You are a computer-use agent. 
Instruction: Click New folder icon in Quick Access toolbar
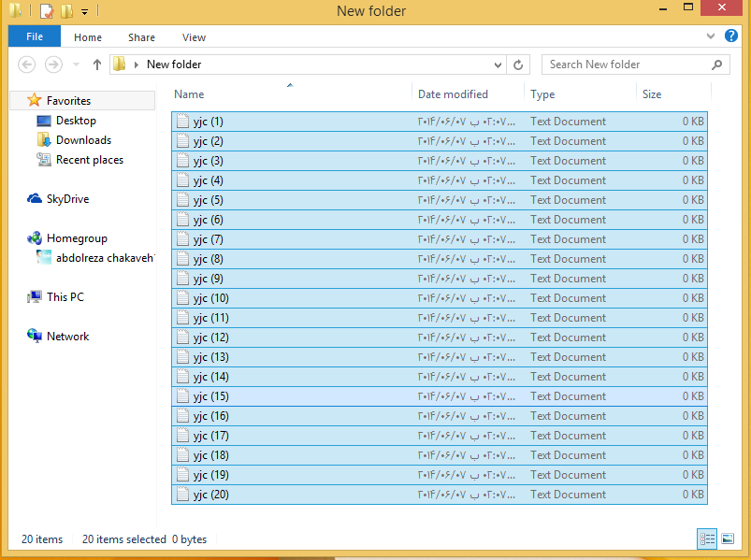[x=66, y=10]
